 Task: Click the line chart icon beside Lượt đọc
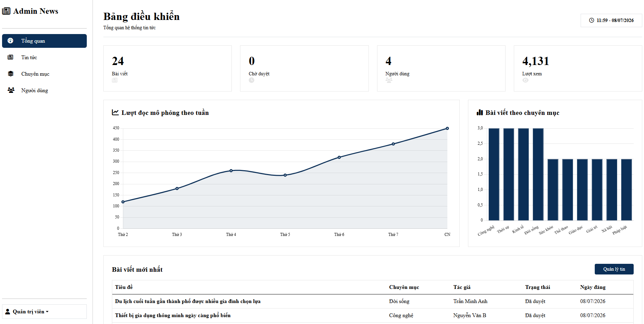tap(115, 112)
